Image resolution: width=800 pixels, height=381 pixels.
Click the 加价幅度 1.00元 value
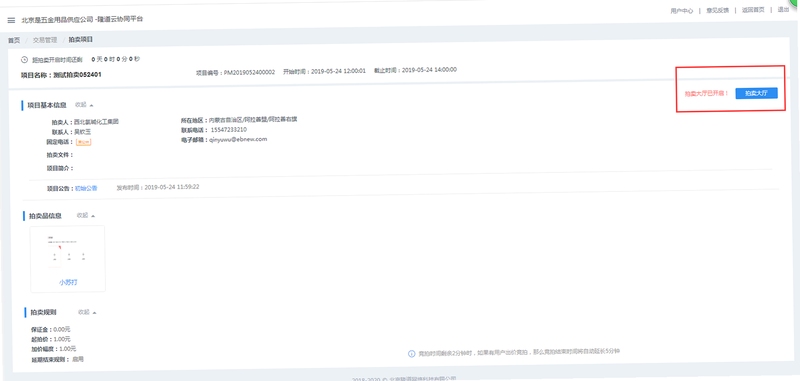(67, 349)
